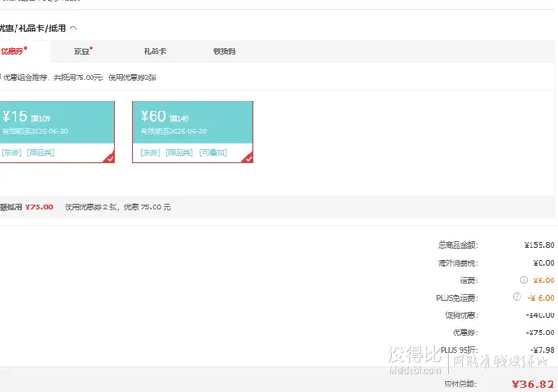
Task: Click the 使用优惠券 2 张 summary text
Action: [117, 207]
